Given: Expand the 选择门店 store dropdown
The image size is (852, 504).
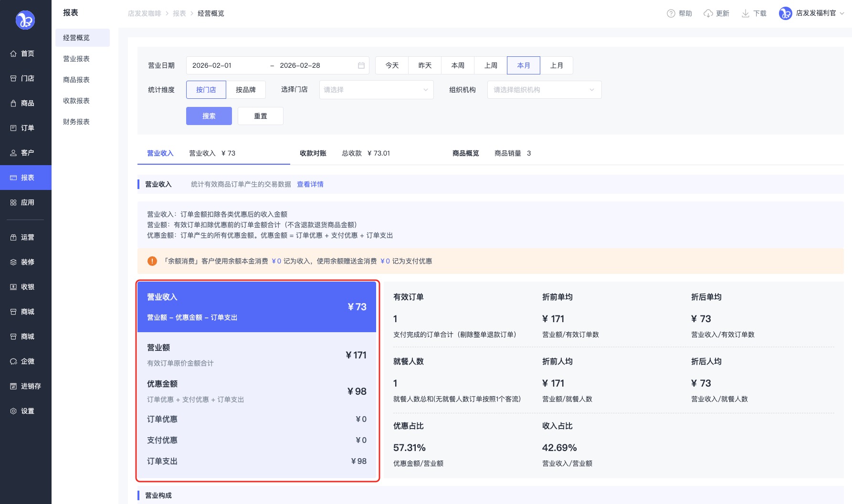Looking at the screenshot, I should [376, 90].
